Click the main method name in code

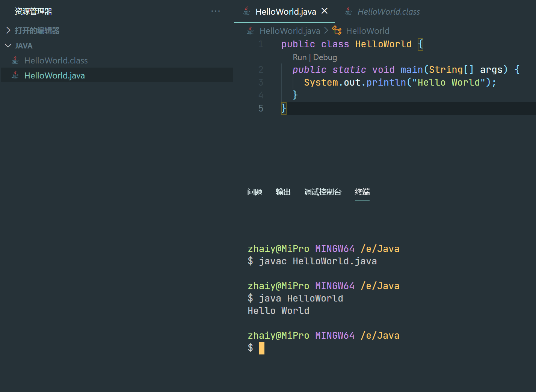[412, 69]
